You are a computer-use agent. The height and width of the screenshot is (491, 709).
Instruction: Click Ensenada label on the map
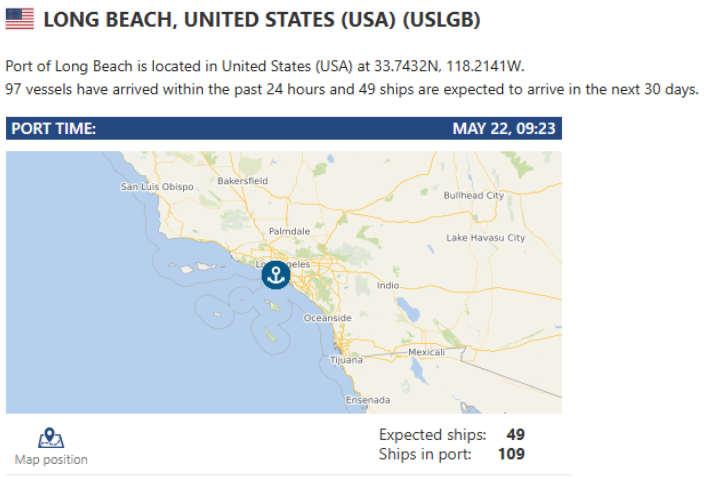click(x=368, y=400)
